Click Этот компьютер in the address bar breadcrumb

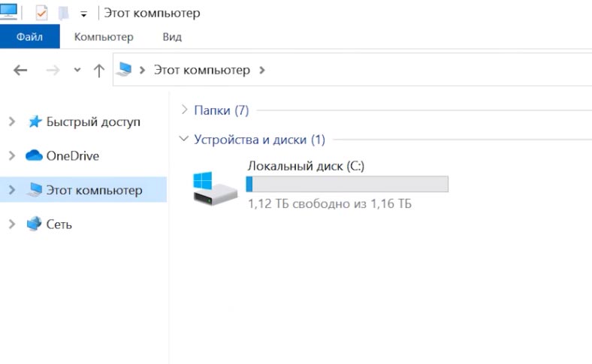201,70
